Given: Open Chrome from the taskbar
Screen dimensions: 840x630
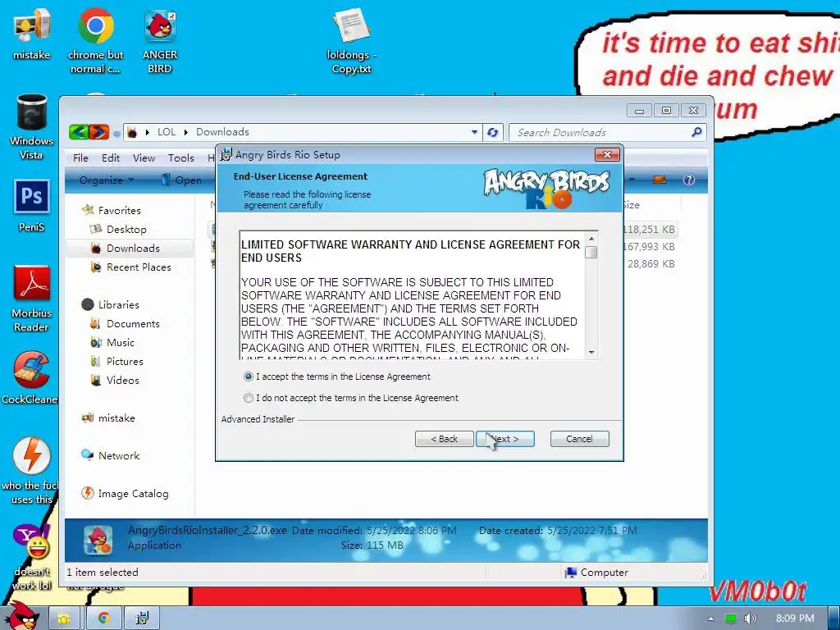Looking at the screenshot, I should (103, 619).
